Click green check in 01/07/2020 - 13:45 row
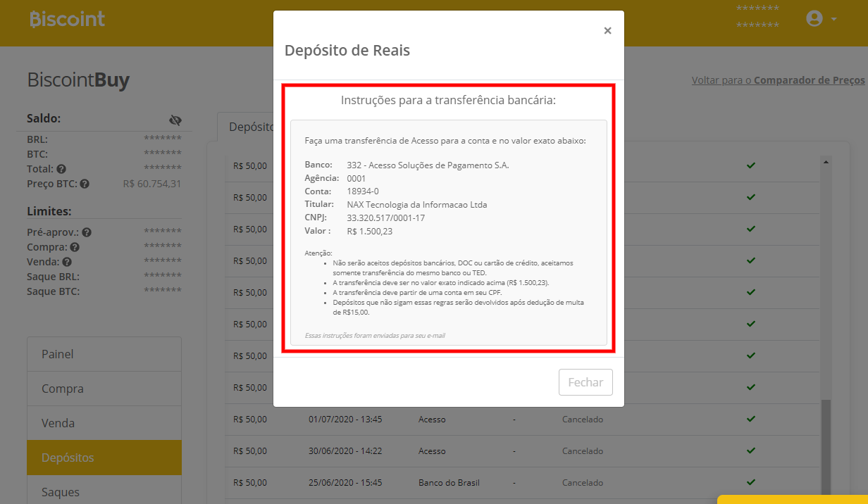This screenshot has height=504, width=868. (751, 419)
